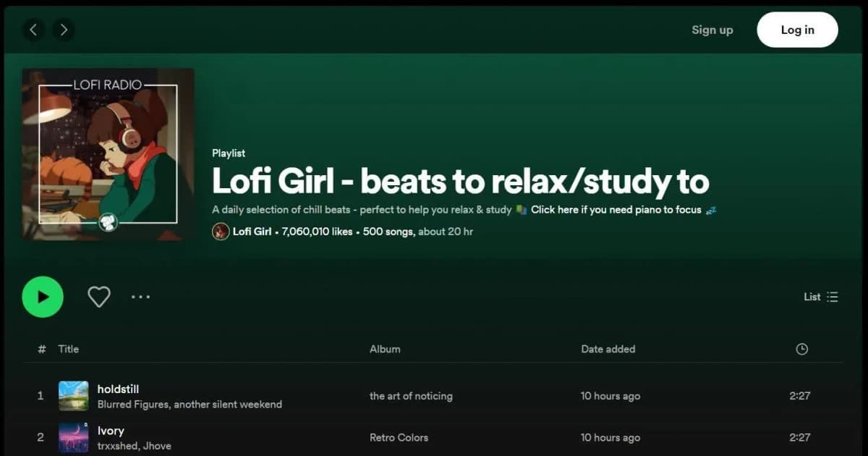This screenshot has width=868, height=456.
Task: Click Lofi Girl profile avatar
Action: pyautogui.click(x=221, y=232)
